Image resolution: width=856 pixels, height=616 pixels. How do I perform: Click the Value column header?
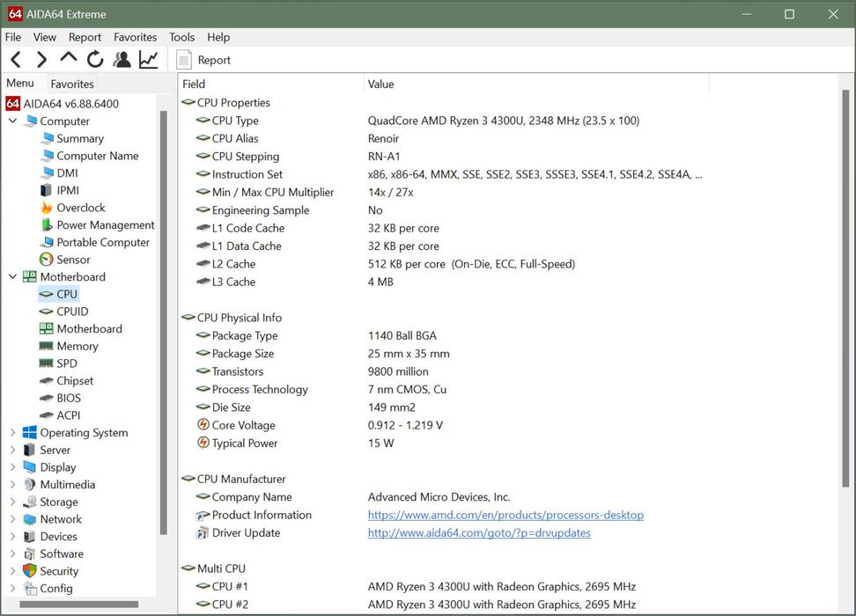click(381, 84)
